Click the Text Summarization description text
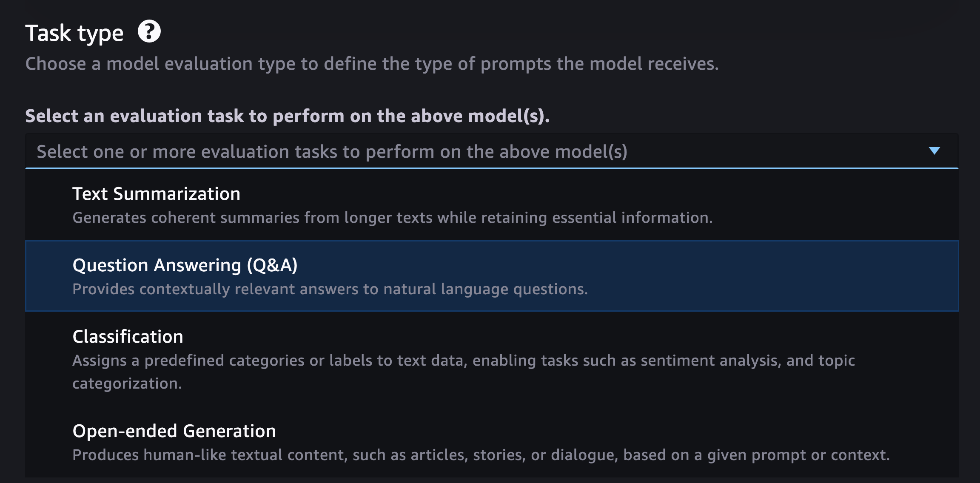 click(x=392, y=218)
